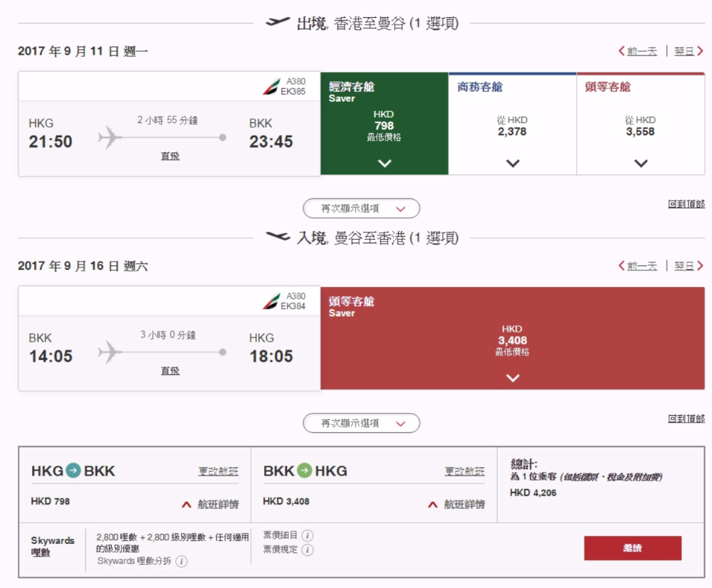This screenshot has width=712, height=588.
Task: Click Skywards miles breakdown info icon
Action: [182, 562]
